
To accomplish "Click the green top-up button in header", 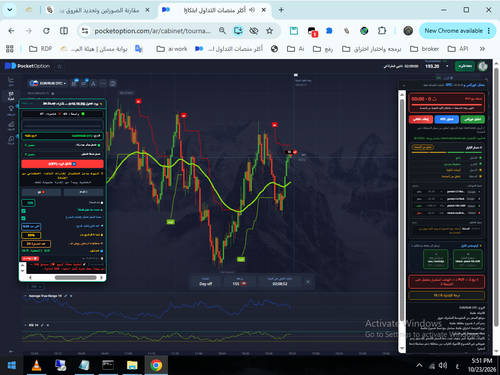I will (x=465, y=66).
